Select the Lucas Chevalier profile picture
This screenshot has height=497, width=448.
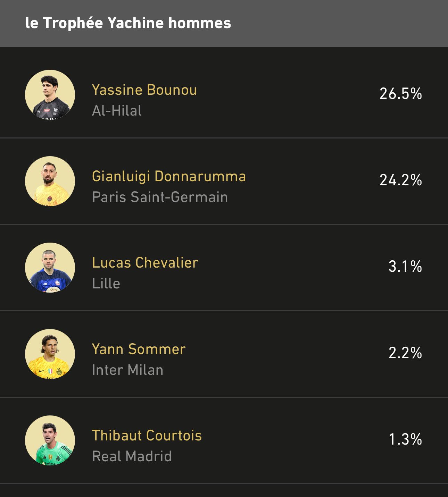[50, 268]
